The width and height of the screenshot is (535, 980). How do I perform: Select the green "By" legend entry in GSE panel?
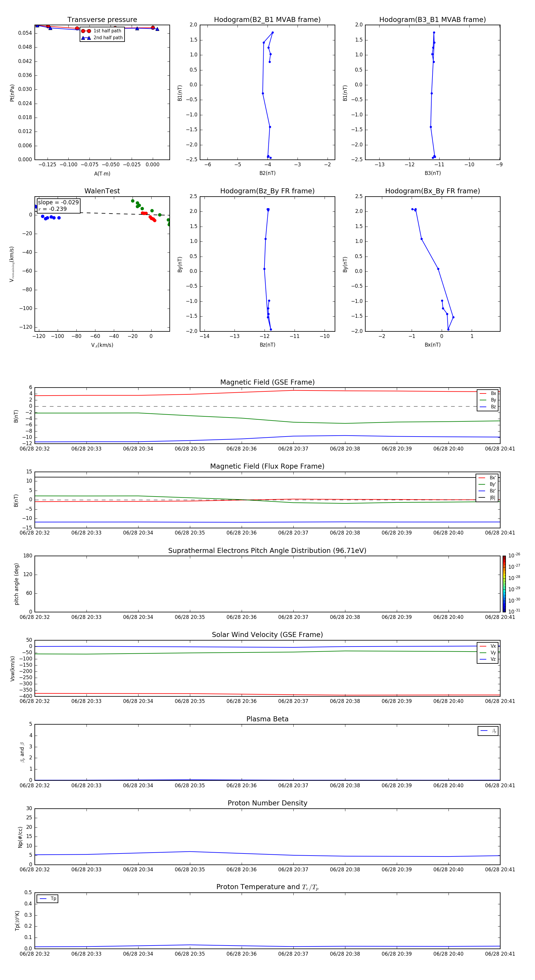(x=488, y=400)
